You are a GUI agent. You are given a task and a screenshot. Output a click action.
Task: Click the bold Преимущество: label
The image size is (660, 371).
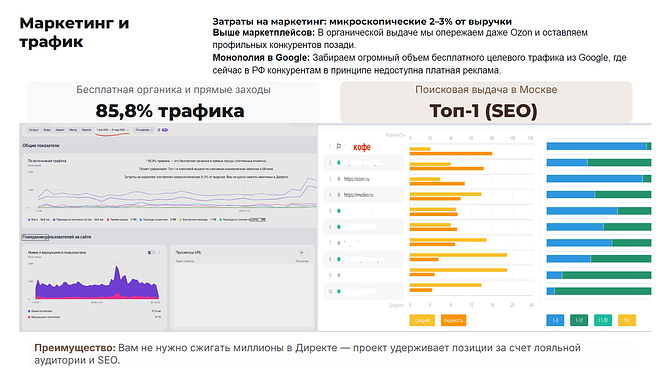coord(75,348)
